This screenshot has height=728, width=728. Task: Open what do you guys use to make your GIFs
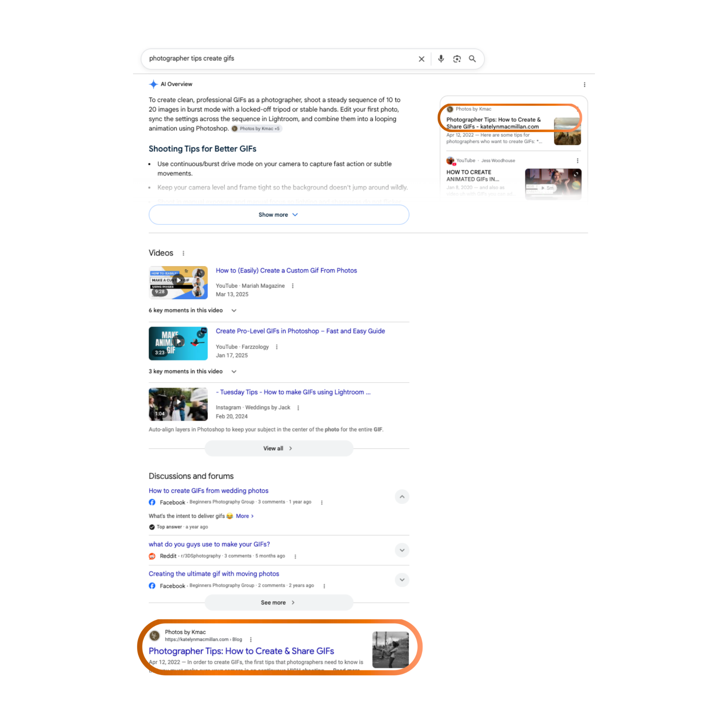209,544
